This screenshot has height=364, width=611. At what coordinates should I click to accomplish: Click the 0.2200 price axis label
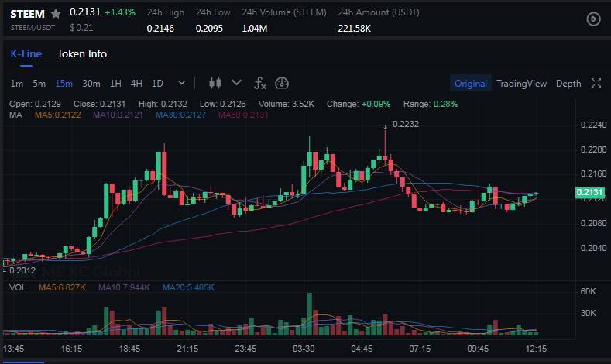tap(593, 149)
